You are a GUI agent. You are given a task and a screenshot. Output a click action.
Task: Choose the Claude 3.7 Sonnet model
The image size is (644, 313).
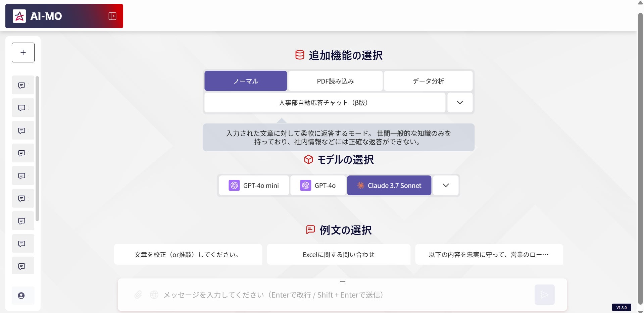pos(389,186)
